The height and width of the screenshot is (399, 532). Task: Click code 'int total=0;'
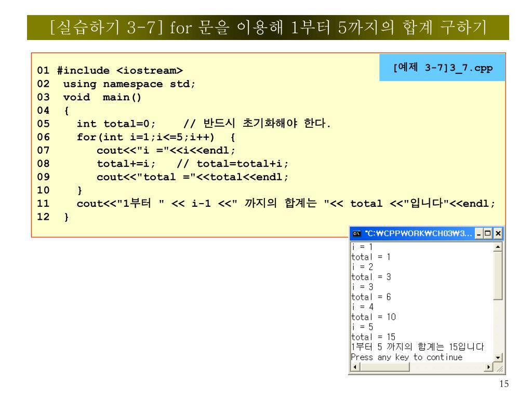[116, 124]
